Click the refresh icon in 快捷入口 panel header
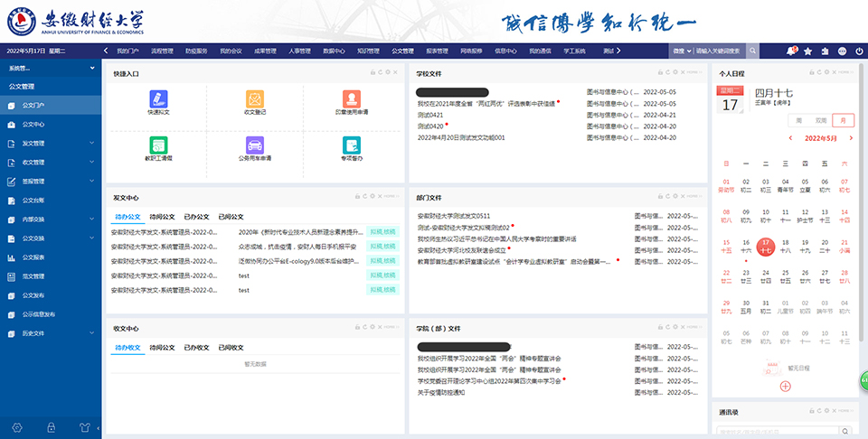 click(x=381, y=72)
